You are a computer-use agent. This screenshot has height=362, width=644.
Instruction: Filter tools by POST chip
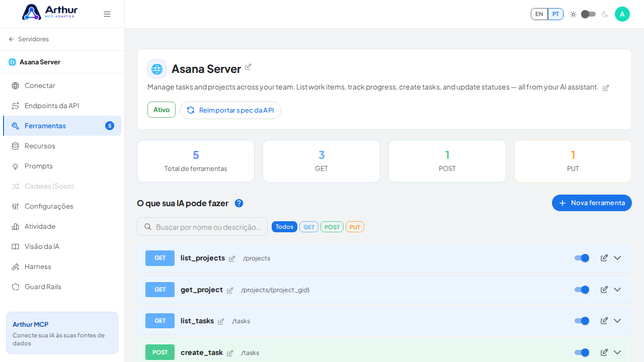(x=332, y=227)
